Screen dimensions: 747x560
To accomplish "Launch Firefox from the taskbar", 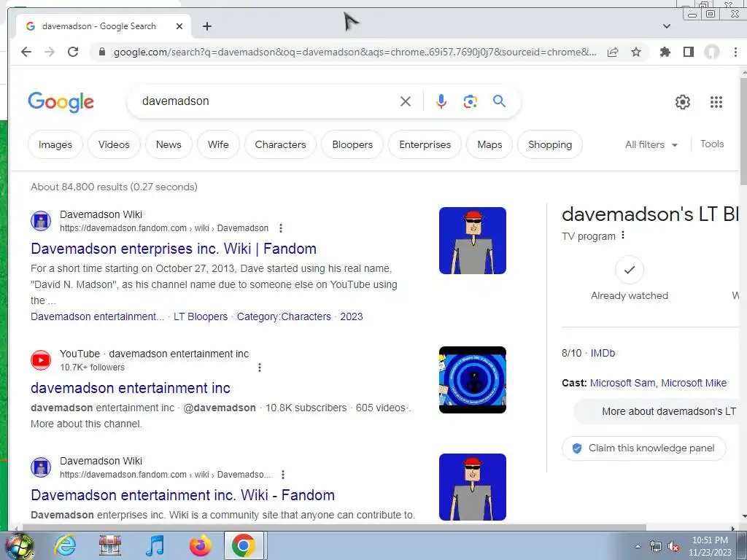I will (x=200, y=545).
